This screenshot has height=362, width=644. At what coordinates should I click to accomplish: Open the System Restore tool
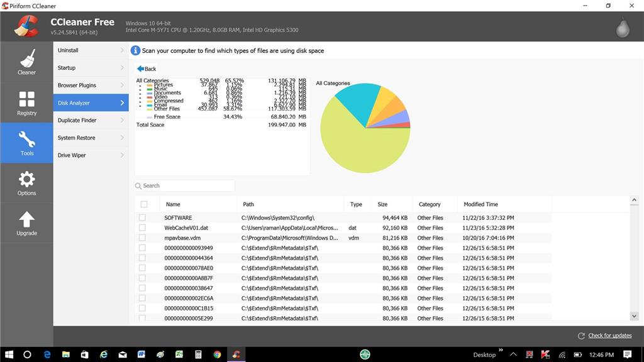pyautogui.click(x=91, y=138)
